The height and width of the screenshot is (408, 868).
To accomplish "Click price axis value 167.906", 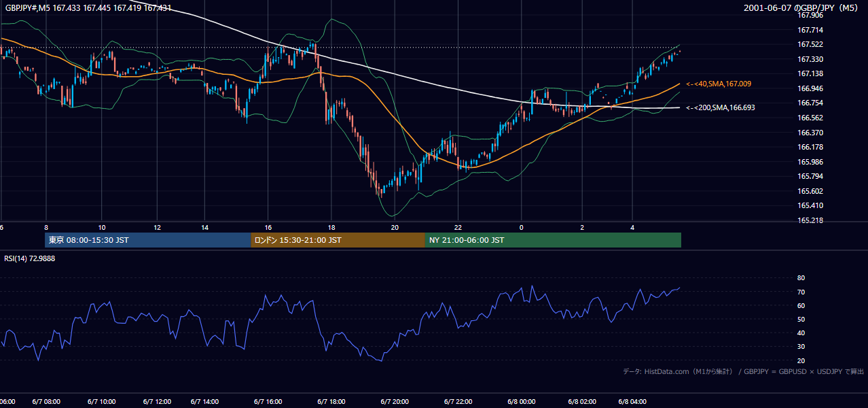I will [810, 15].
